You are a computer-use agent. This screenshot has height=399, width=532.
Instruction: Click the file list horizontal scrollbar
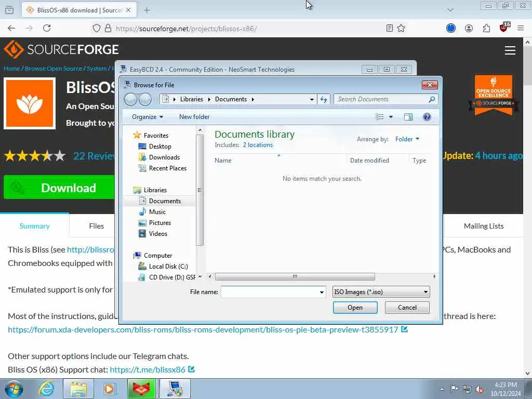(x=295, y=277)
